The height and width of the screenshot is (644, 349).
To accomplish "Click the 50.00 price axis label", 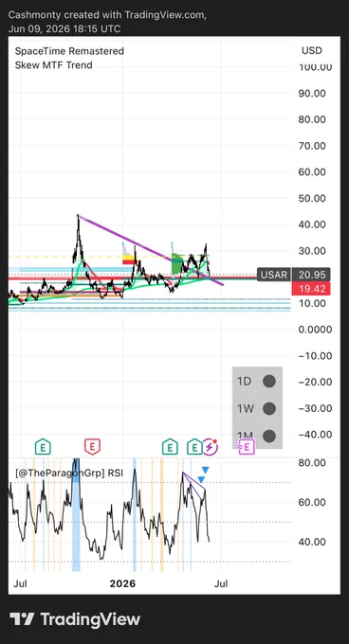I will tap(312, 198).
